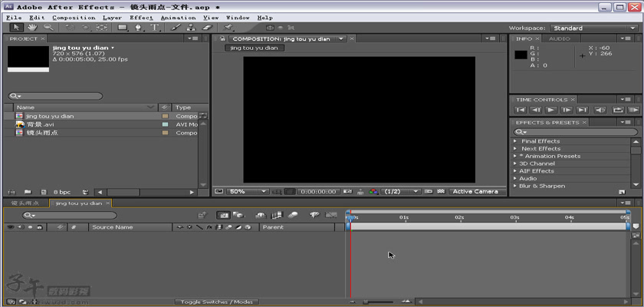Click the jing tou yu dian flowchart button

point(255,48)
